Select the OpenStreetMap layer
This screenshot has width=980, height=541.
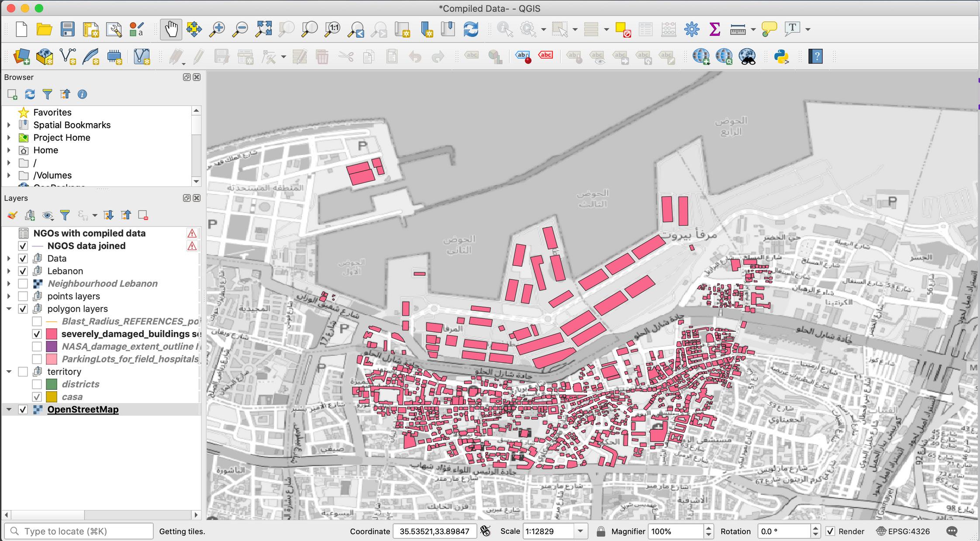point(83,410)
